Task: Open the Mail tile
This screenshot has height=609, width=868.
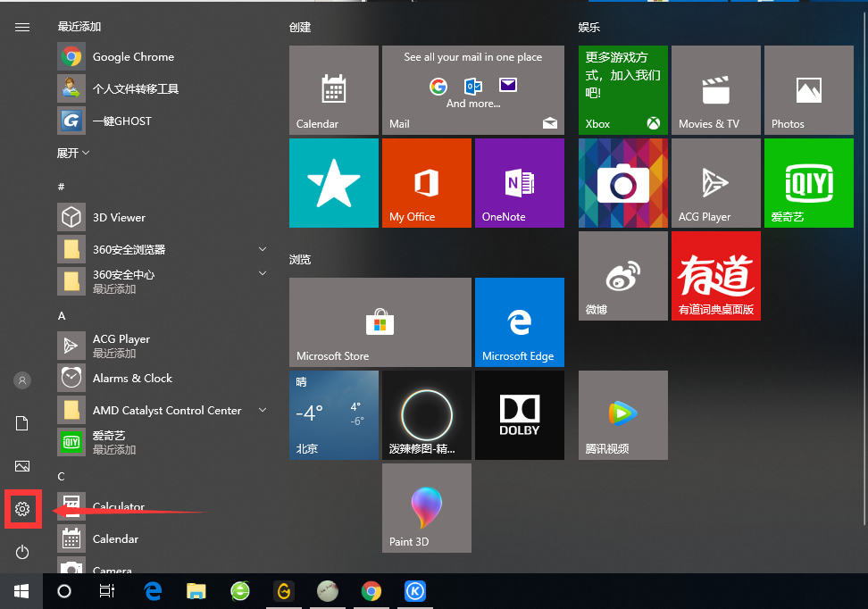Action: tap(473, 90)
